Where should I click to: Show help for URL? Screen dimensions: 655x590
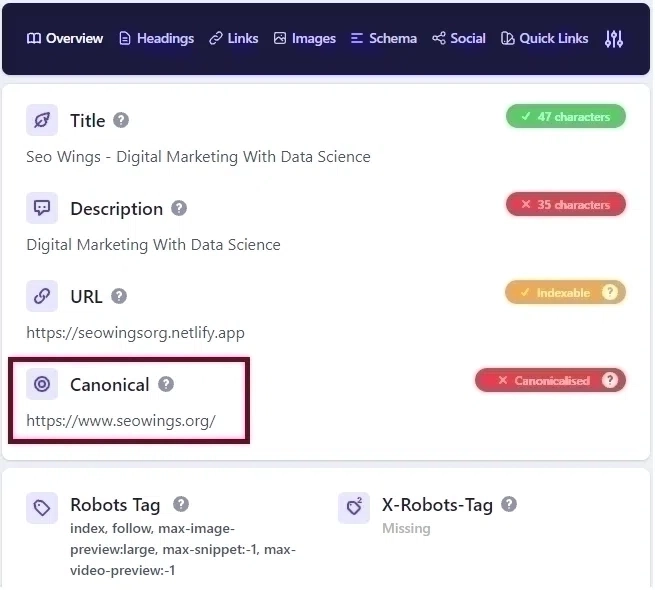click(119, 296)
